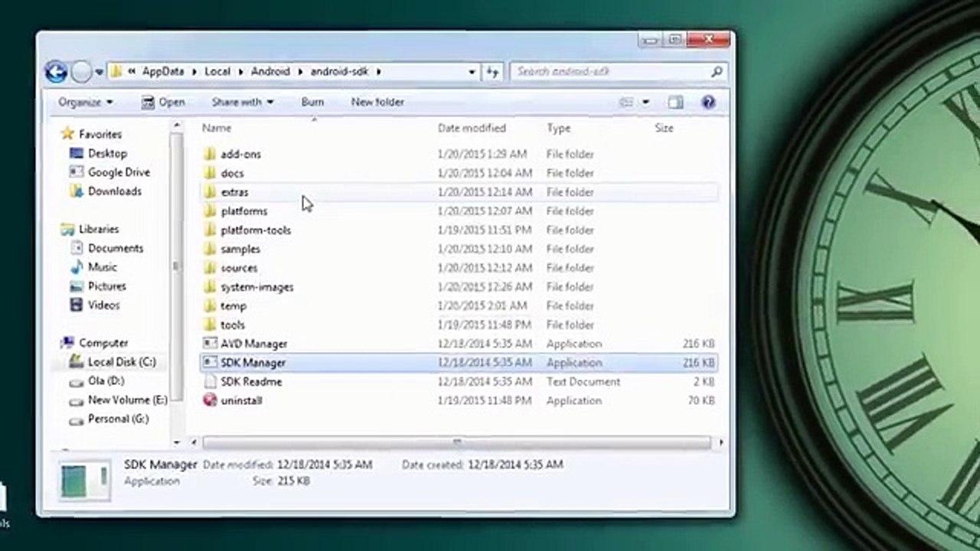980x551 pixels.
Task: Open the Help question mark button
Action: (x=708, y=102)
